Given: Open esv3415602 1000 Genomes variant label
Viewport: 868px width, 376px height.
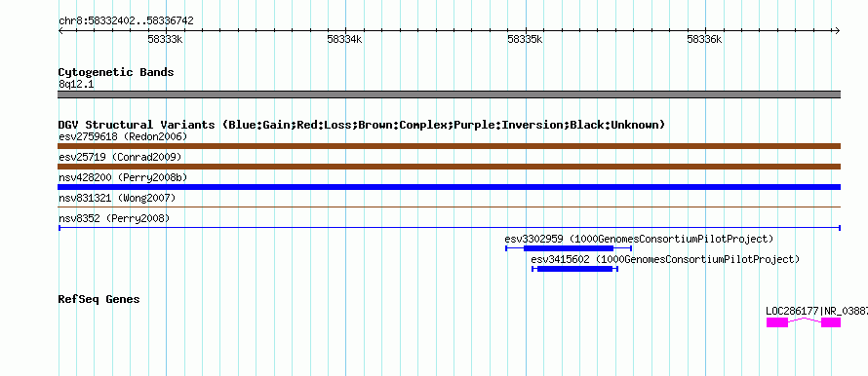Looking at the screenshot, I should point(665,259).
